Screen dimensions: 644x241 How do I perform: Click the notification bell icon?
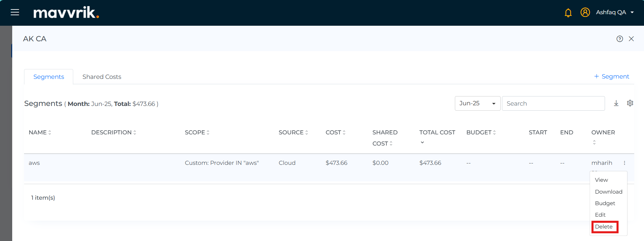568,13
